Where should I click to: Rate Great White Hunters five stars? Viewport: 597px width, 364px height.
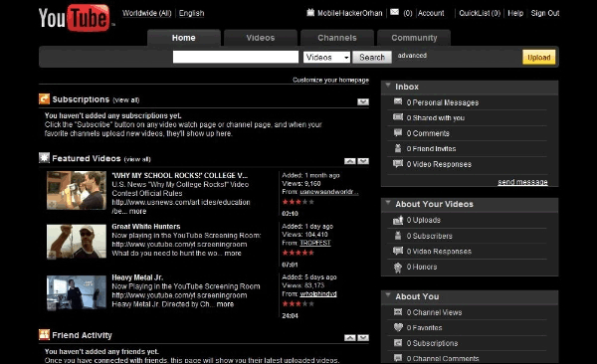coord(311,253)
